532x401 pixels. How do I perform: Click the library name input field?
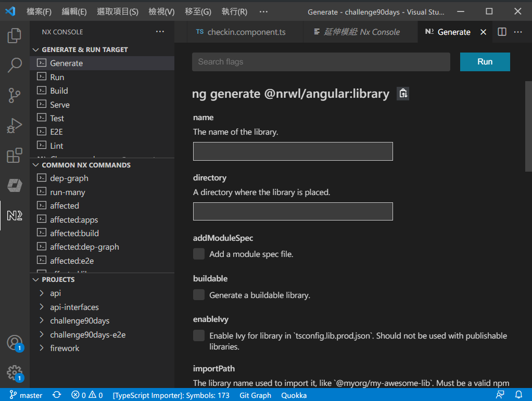pyautogui.click(x=293, y=151)
